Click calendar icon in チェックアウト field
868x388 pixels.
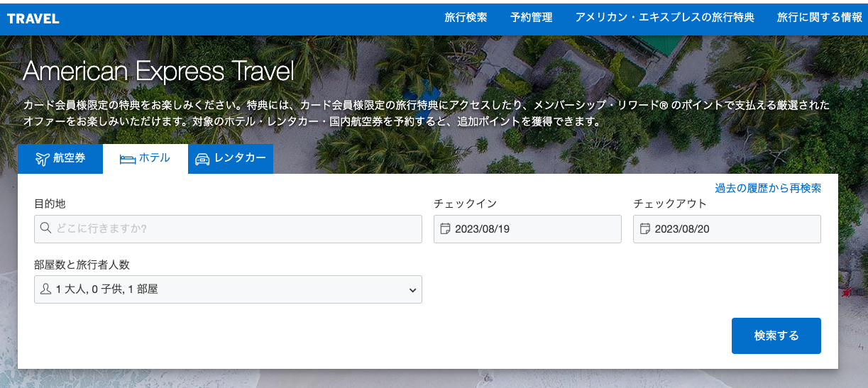pyautogui.click(x=644, y=228)
